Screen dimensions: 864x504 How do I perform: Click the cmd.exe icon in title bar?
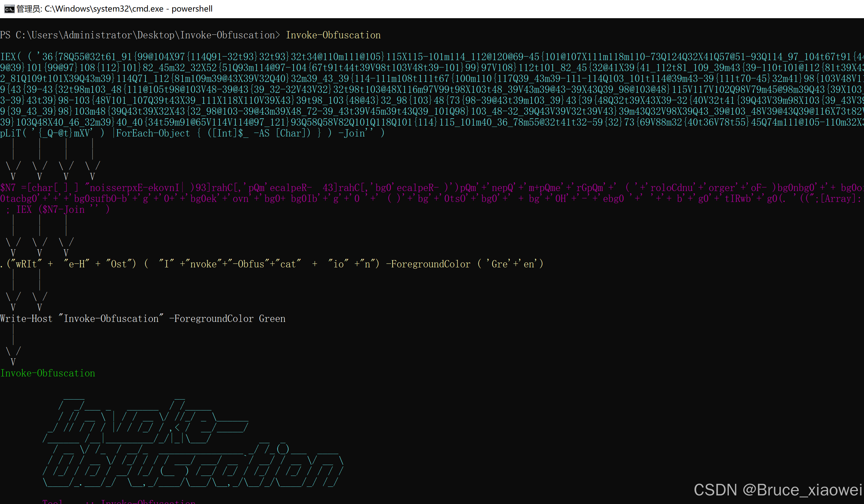click(9, 9)
